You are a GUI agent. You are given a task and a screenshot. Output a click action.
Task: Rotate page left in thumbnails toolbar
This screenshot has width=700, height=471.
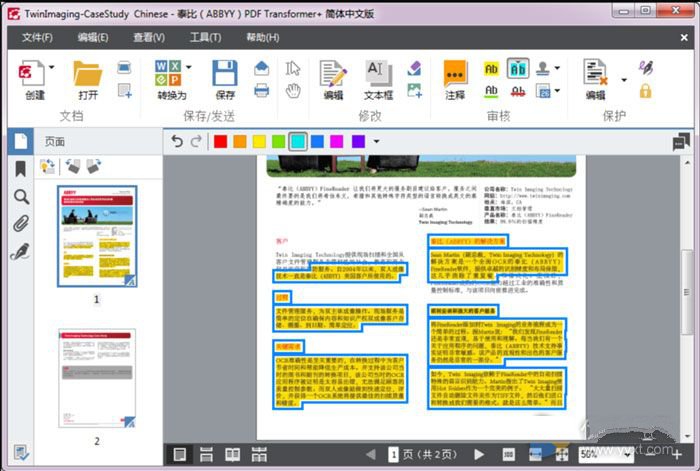point(72,166)
